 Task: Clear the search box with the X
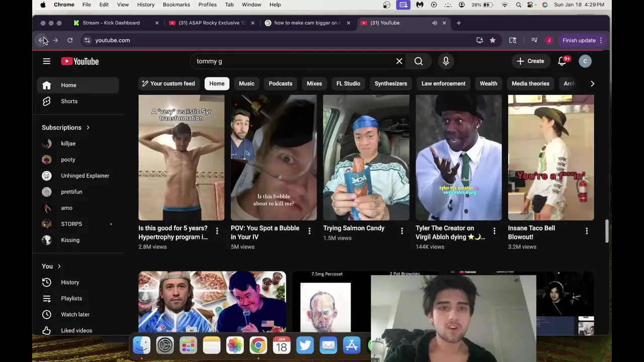tap(399, 61)
